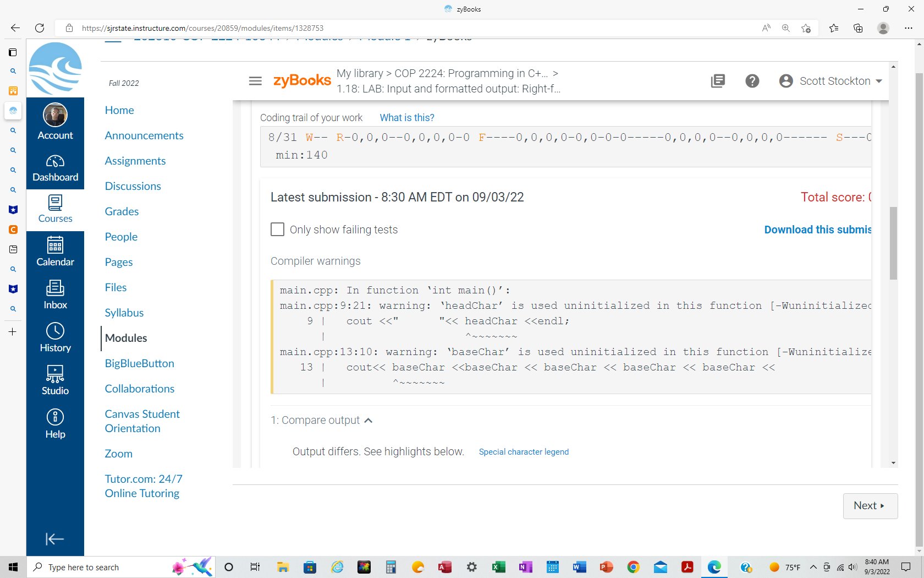
Task: Open the Canvas Inbox
Action: pos(55,295)
